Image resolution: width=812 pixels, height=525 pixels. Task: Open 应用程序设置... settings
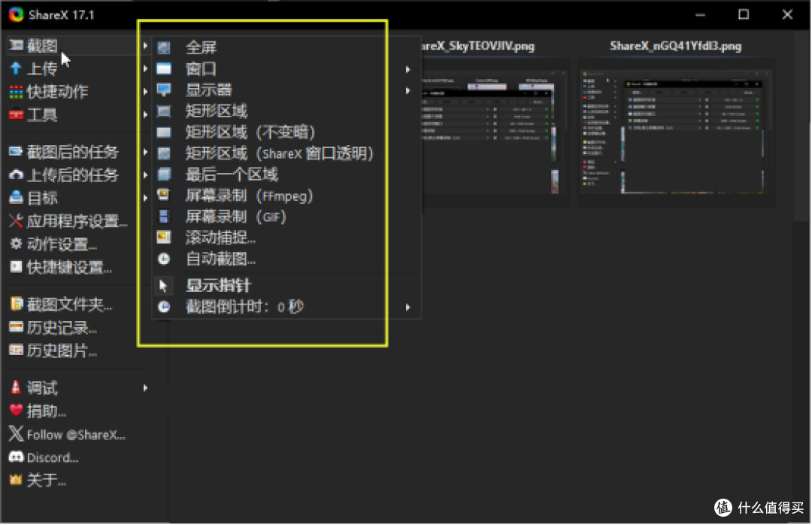tap(77, 221)
